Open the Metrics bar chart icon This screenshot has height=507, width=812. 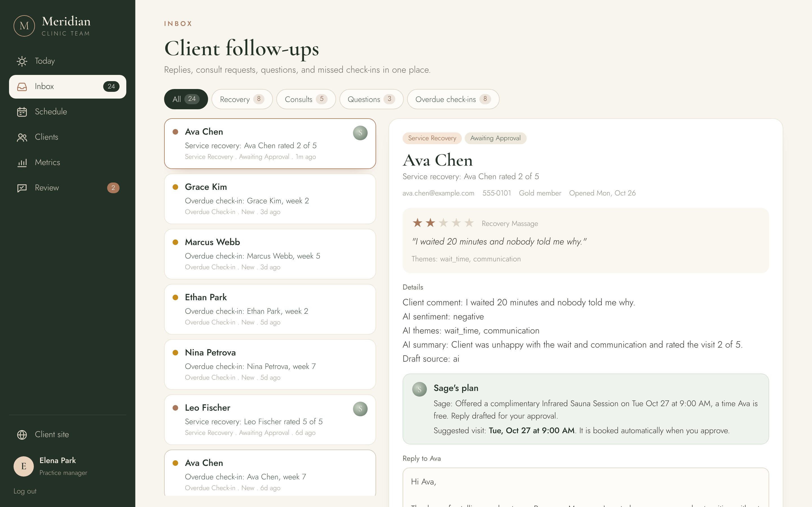[x=22, y=163]
